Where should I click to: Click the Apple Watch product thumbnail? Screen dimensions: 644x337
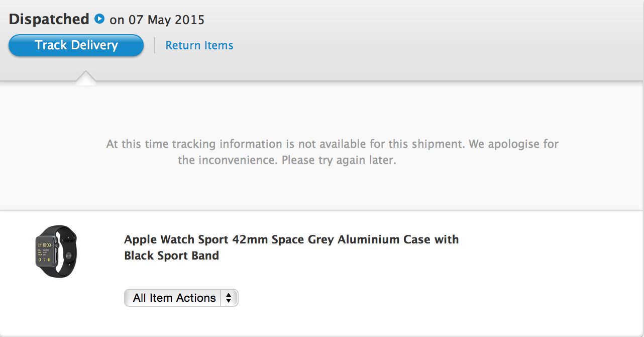point(56,251)
